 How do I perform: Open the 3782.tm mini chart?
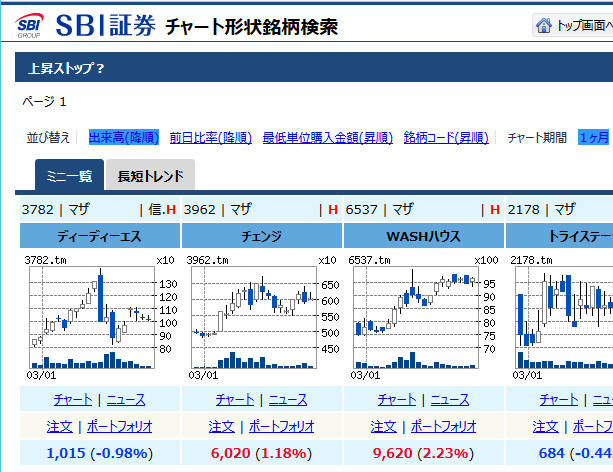[x=100, y=317]
